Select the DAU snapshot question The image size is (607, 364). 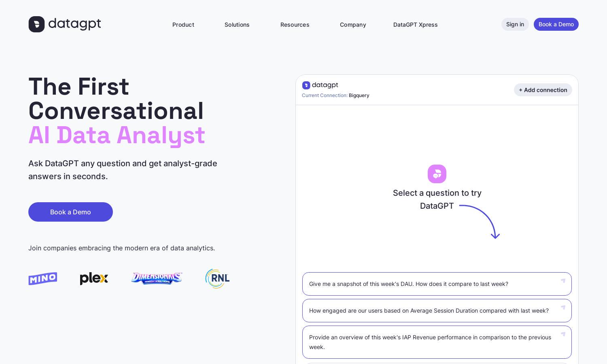[x=437, y=284]
